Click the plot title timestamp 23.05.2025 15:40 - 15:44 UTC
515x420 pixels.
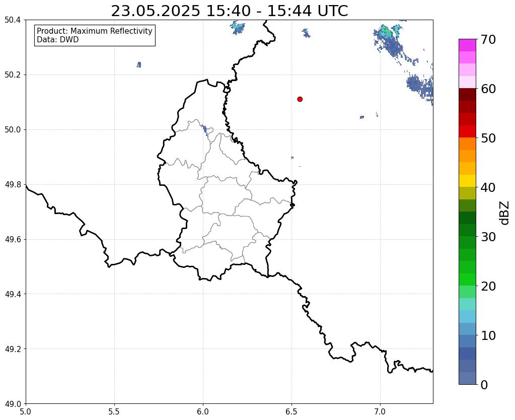point(229,11)
